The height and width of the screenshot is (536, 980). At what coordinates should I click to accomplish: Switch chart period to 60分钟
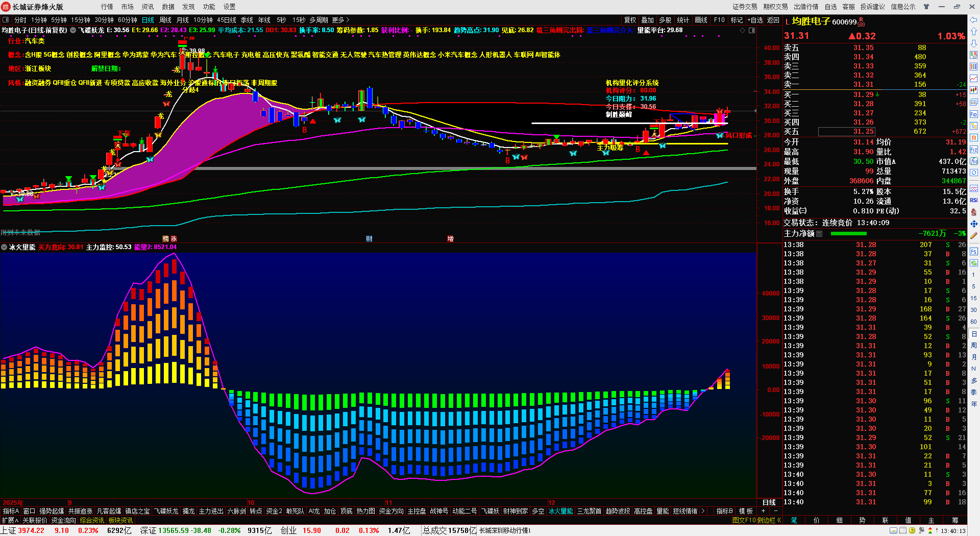(128, 20)
